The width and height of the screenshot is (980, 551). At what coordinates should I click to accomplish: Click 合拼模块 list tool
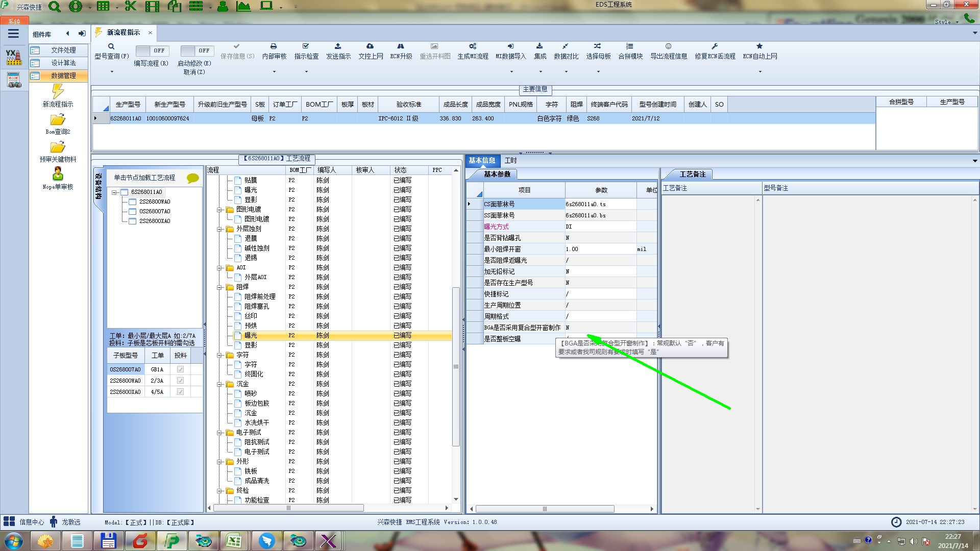(630, 52)
